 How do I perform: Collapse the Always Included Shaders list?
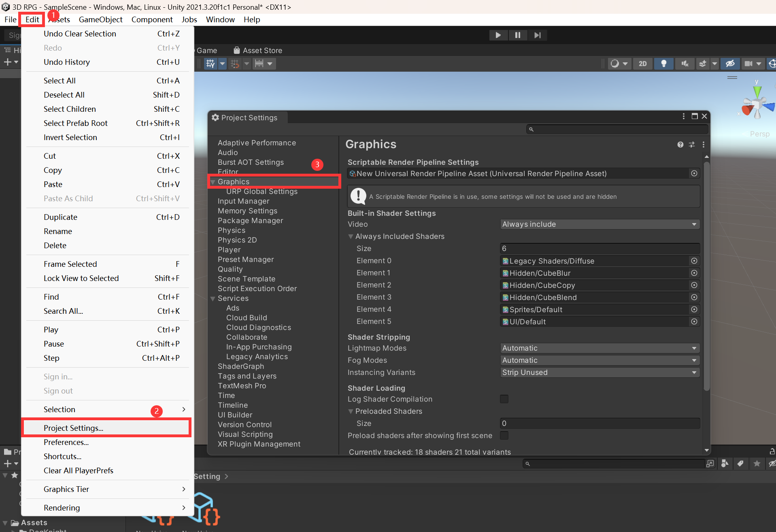coord(351,236)
